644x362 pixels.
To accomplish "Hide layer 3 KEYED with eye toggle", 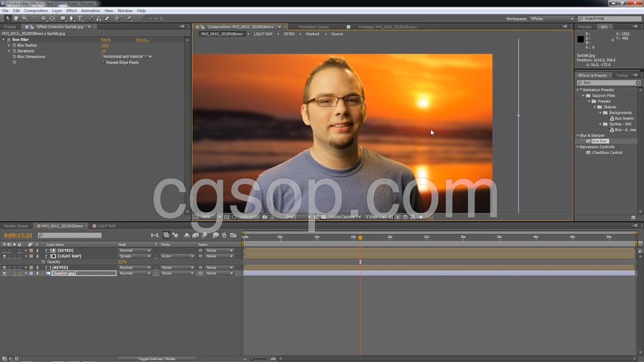I will tap(5, 267).
